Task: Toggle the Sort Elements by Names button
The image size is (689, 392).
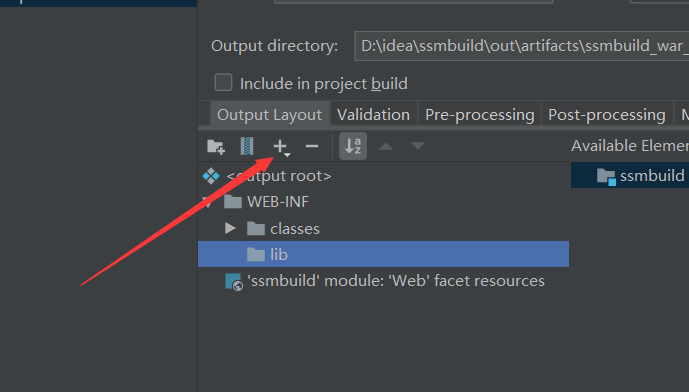Action: (353, 146)
